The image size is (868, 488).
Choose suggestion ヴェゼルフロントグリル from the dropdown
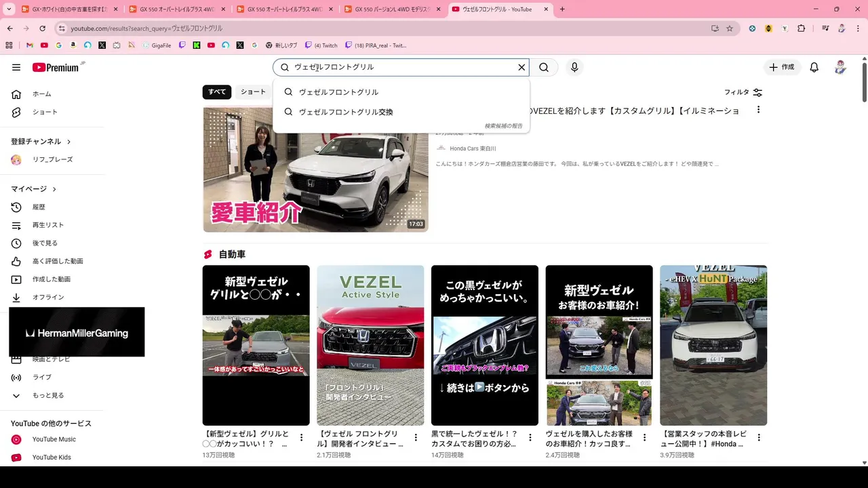point(401,92)
